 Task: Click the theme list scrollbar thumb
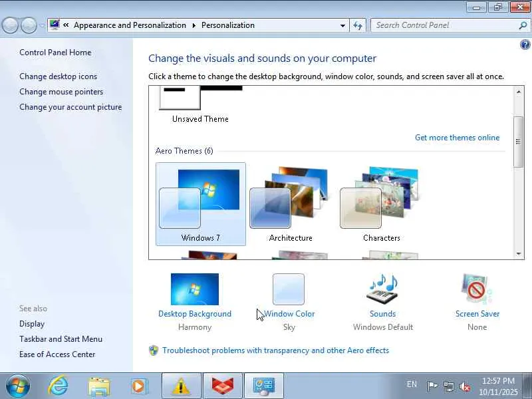pyautogui.click(x=518, y=142)
